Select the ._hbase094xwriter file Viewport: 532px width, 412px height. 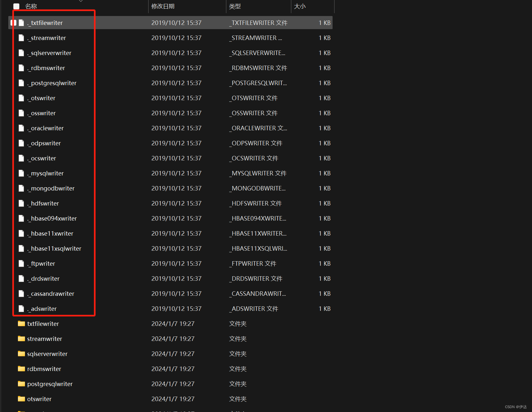click(x=52, y=218)
